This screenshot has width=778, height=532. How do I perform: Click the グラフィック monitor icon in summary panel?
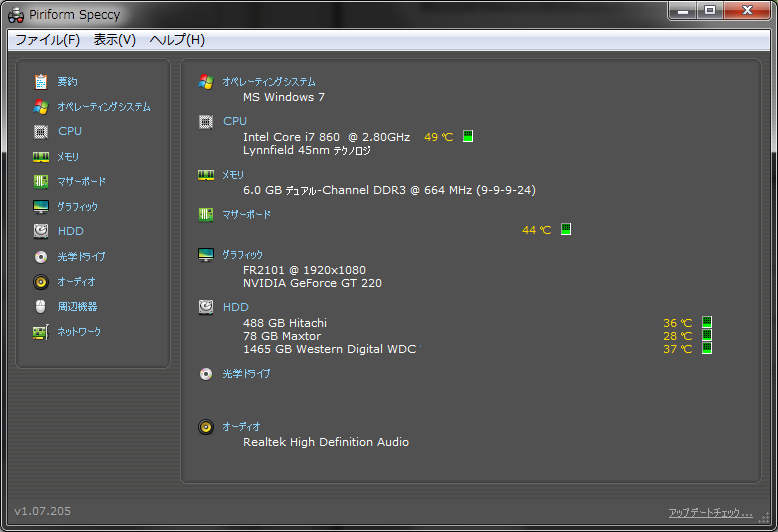(206, 255)
